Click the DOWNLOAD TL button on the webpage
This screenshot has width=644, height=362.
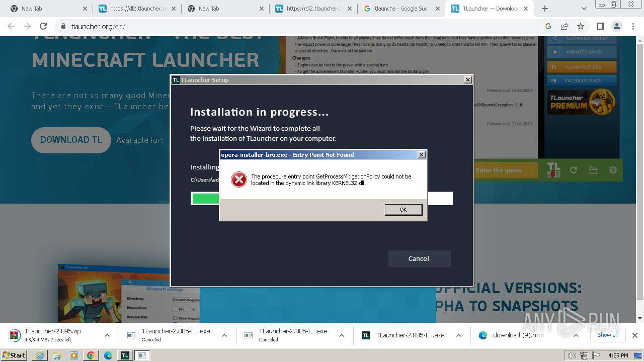coord(71,140)
